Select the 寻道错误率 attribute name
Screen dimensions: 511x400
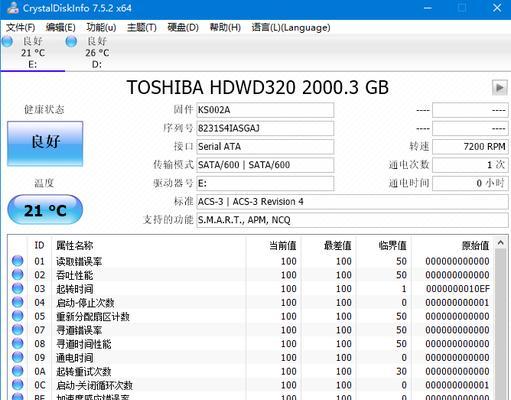click(79, 330)
